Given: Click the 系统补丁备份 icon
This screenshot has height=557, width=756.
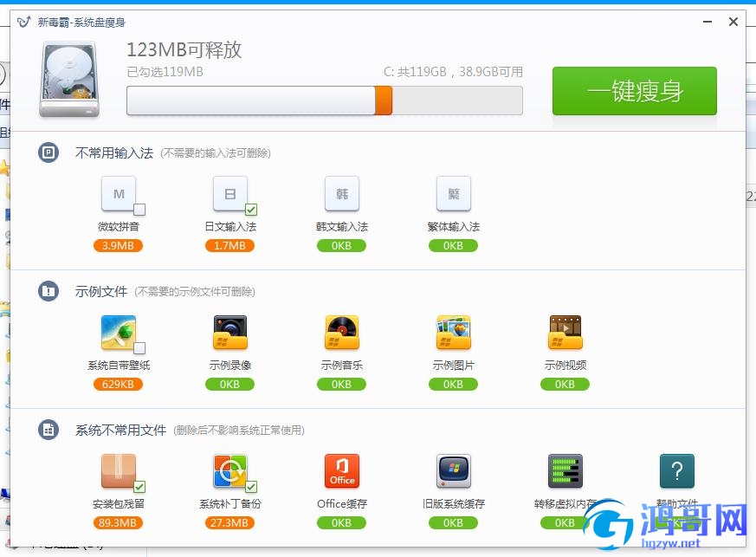Looking at the screenshot, I should tap(230, 470).
